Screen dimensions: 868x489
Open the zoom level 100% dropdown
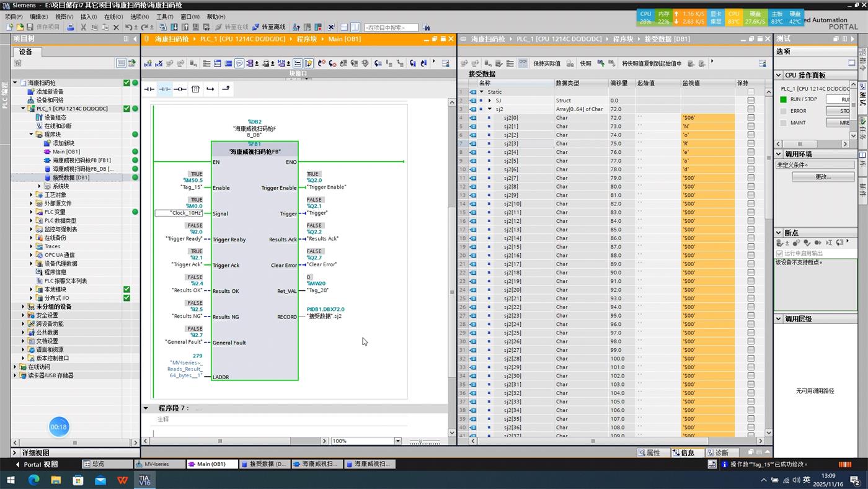click(398, 441)
